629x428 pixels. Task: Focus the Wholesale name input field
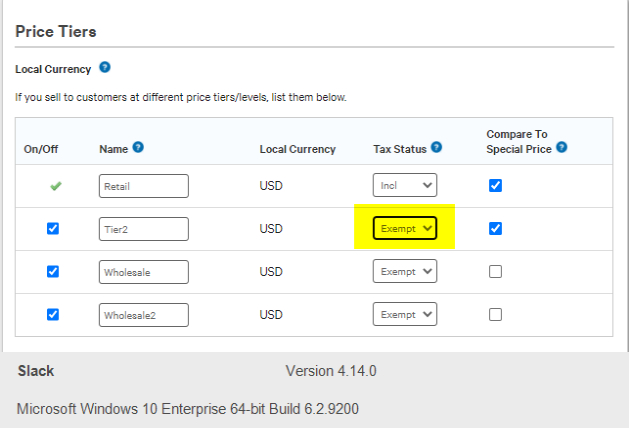[144, 272]
